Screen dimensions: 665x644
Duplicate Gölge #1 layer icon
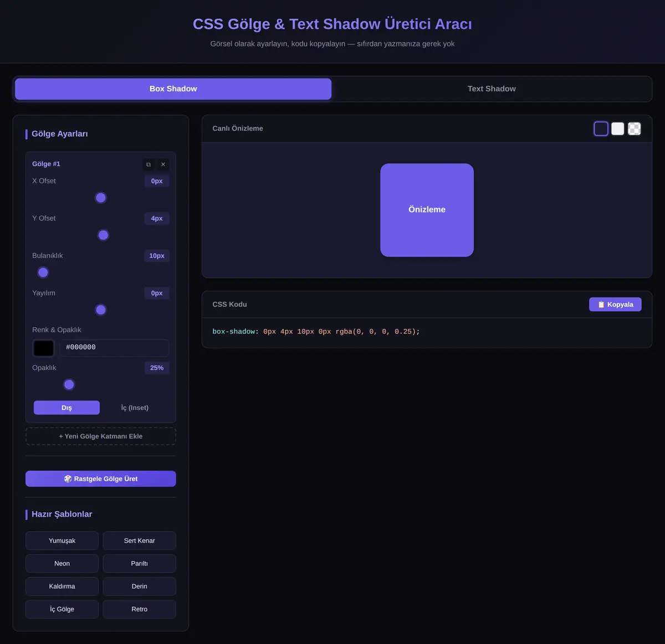[149, 164]
